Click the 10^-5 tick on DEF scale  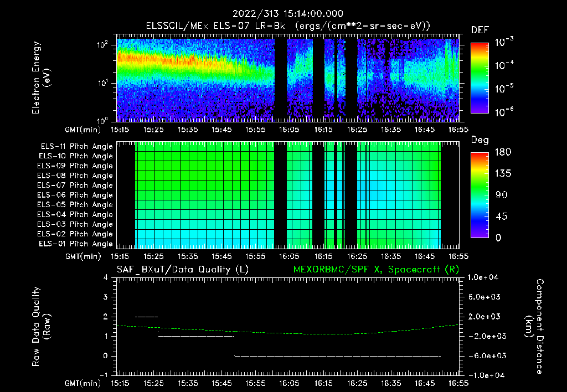(x=504, y=89)
